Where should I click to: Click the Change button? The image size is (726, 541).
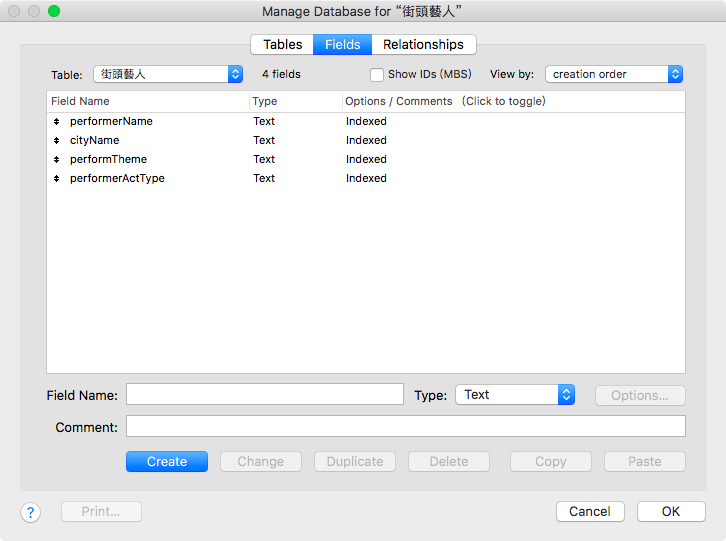click(261, 461)
